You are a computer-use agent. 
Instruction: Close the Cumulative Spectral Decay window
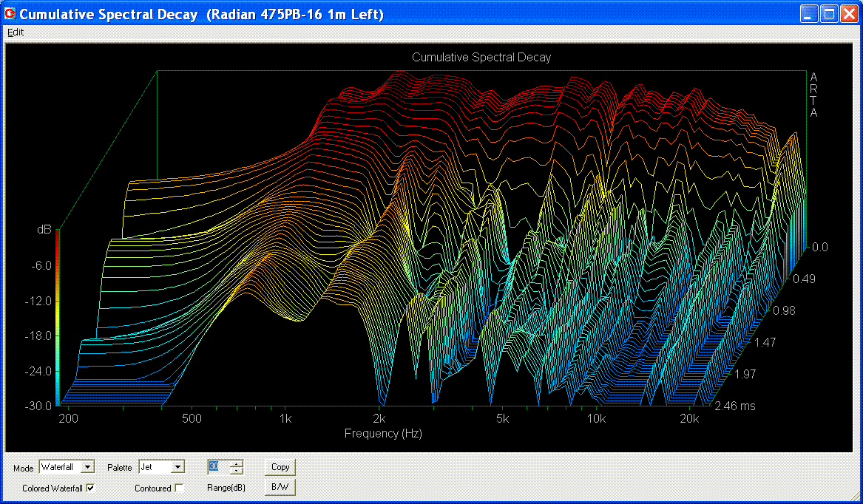tap(848, 14)
